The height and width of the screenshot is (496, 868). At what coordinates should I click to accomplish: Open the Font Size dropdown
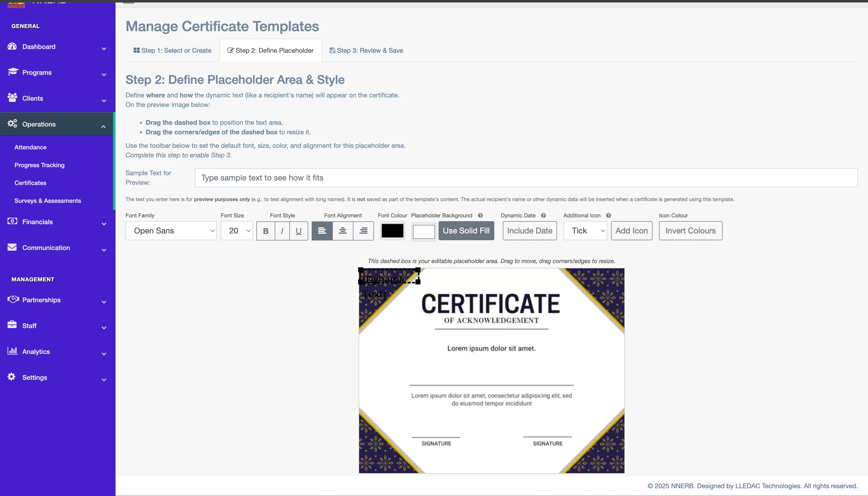tap(237, 231)
